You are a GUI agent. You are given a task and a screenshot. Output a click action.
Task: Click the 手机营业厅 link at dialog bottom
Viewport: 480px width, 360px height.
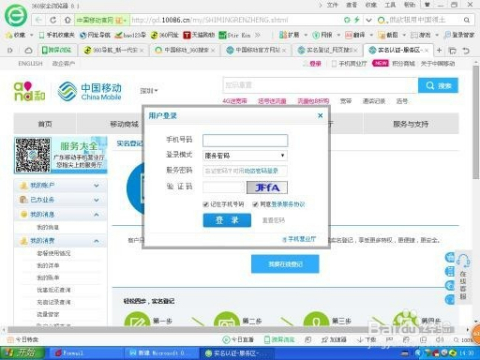pyautogui.click(x=299, y=239)
